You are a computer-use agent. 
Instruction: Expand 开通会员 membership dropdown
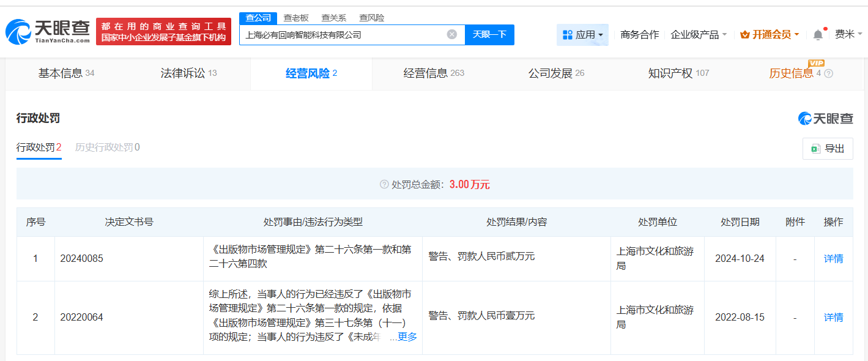[770, 35]
